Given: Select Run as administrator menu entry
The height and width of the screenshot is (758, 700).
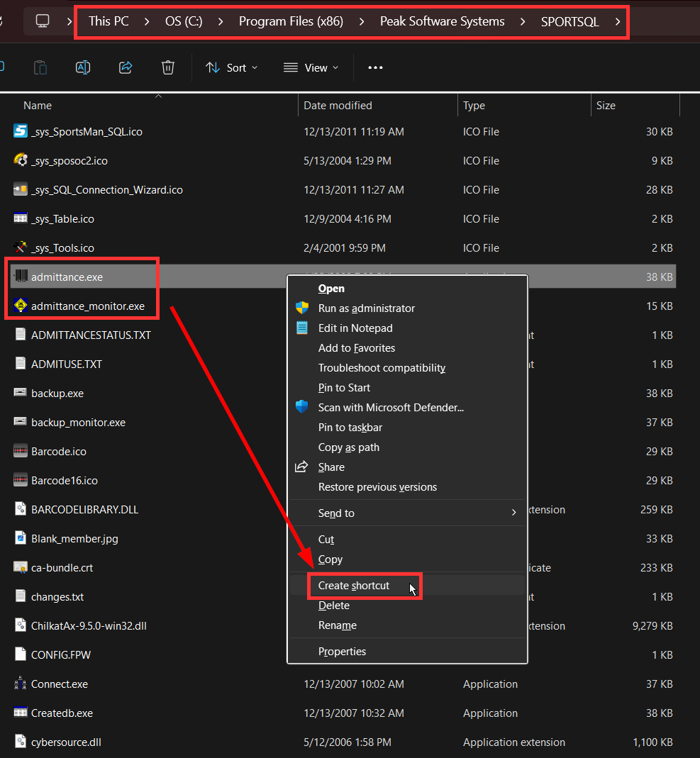Looking at the screenshot, I should tap(366, 308).
